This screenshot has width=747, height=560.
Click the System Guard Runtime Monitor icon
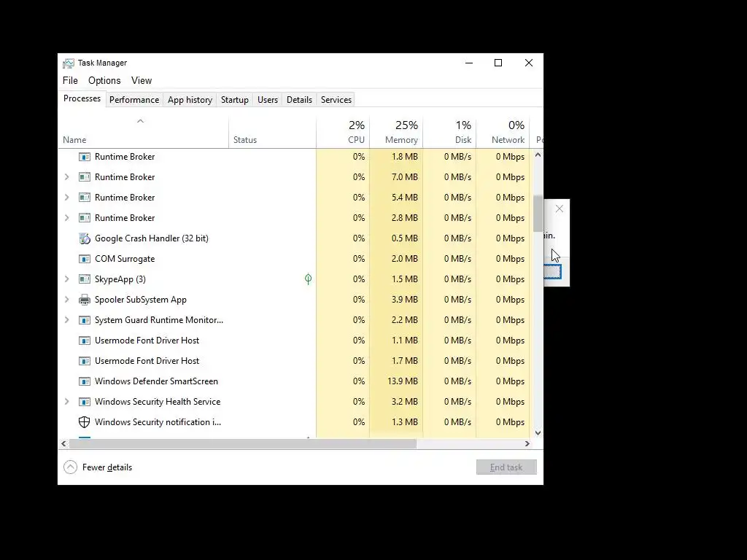click(85, 321)
